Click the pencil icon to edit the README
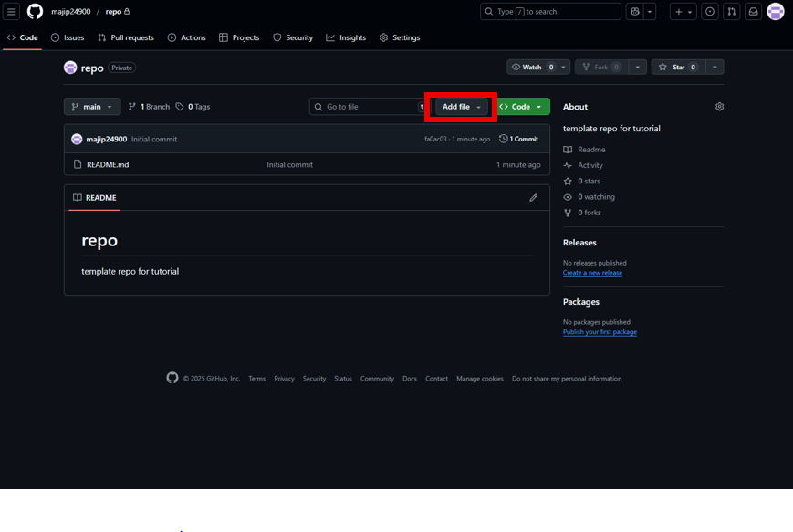Viewport: 793px width, 532px height. pyautogui.click(x=533, y=197)
